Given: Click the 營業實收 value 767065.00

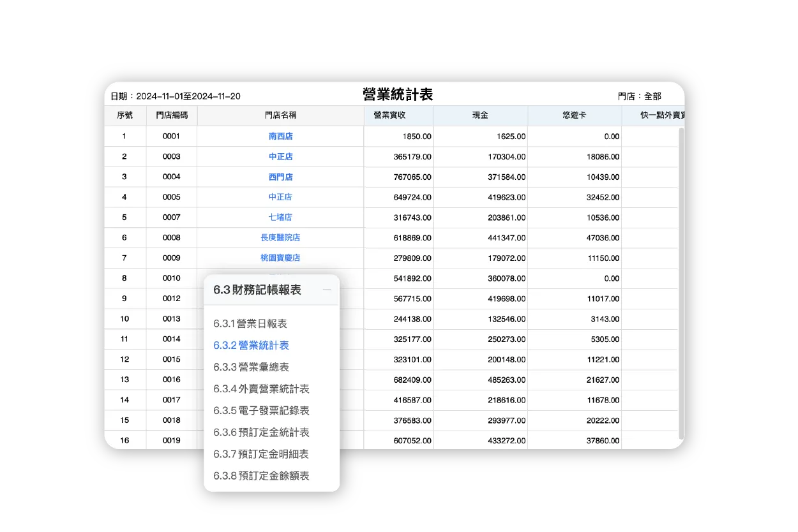Looking at the screenshot, I should point(412,177).
